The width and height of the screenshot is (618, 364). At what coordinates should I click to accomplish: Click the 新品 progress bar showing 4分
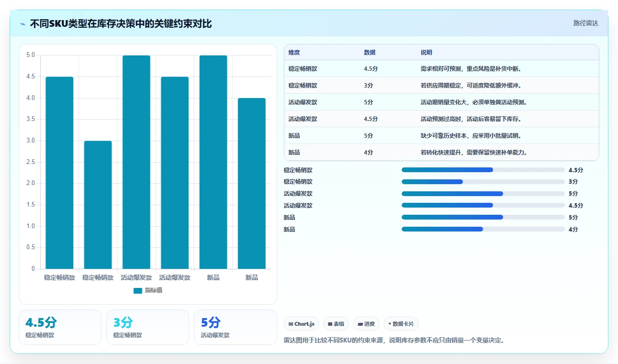[x=483, y=229]
